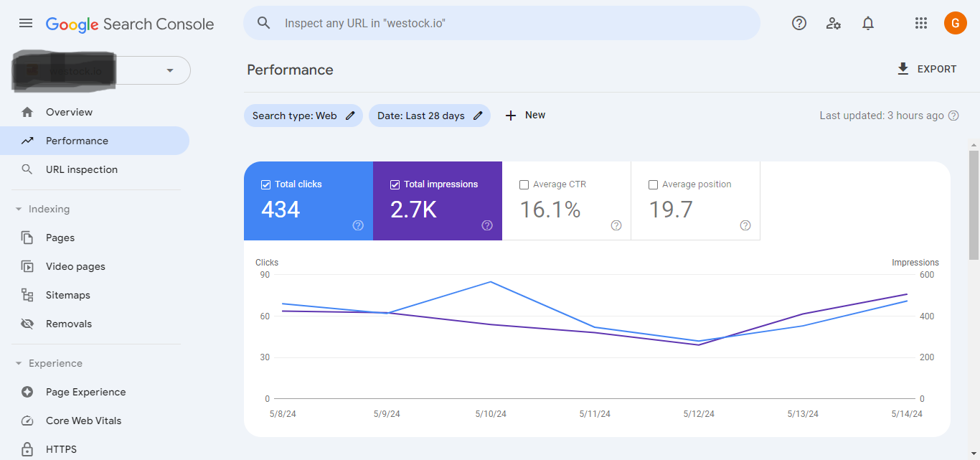Collapse the Experience section
The width and height of the screenshot is (980, 460).
(x=19, y=364)
